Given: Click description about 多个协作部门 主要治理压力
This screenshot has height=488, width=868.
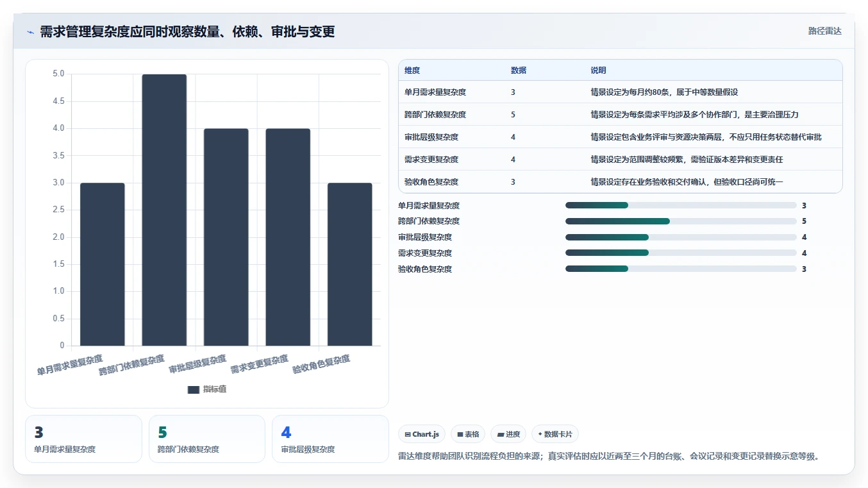Looking at the screenshot, I should pyautogui.click(x=694, y=115).
